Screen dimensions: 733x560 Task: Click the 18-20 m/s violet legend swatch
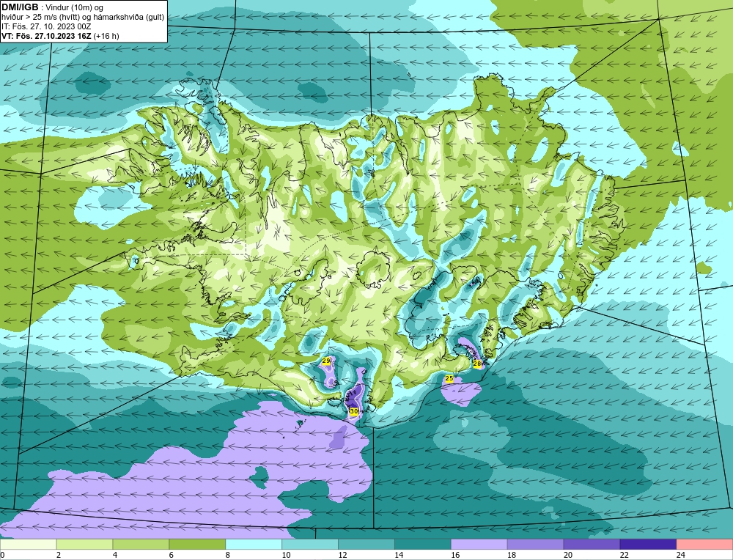coord(535,545)
